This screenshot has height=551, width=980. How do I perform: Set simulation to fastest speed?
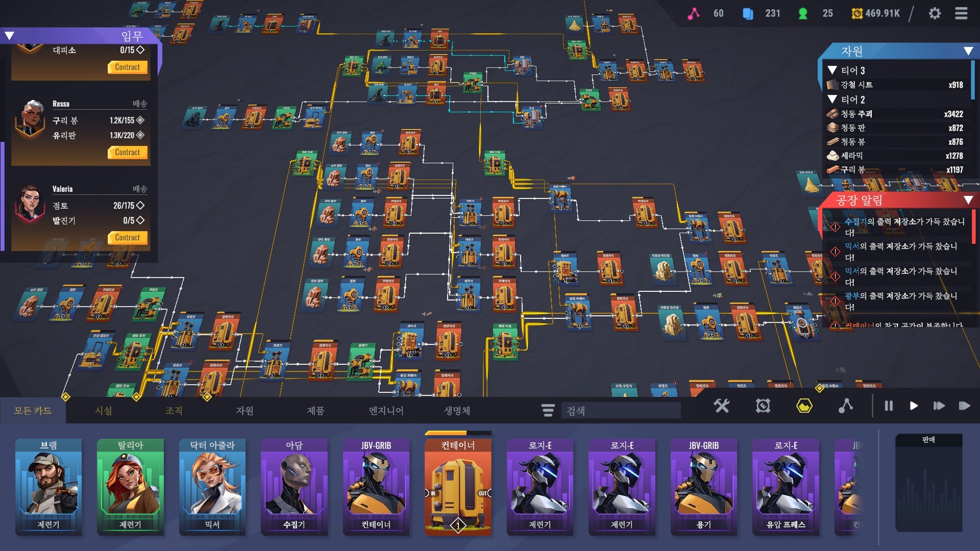coord(964,406)
